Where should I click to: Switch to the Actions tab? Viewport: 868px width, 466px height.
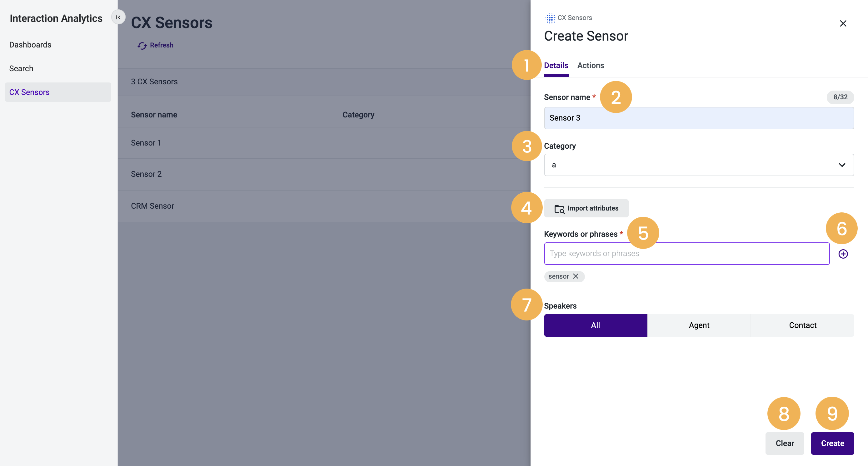(590, 65)
